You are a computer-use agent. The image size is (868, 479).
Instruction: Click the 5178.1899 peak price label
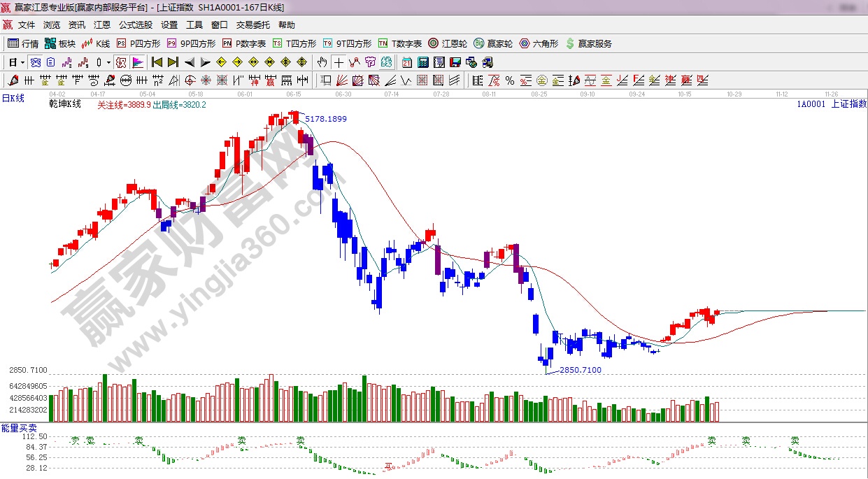(x=326, y=119)
